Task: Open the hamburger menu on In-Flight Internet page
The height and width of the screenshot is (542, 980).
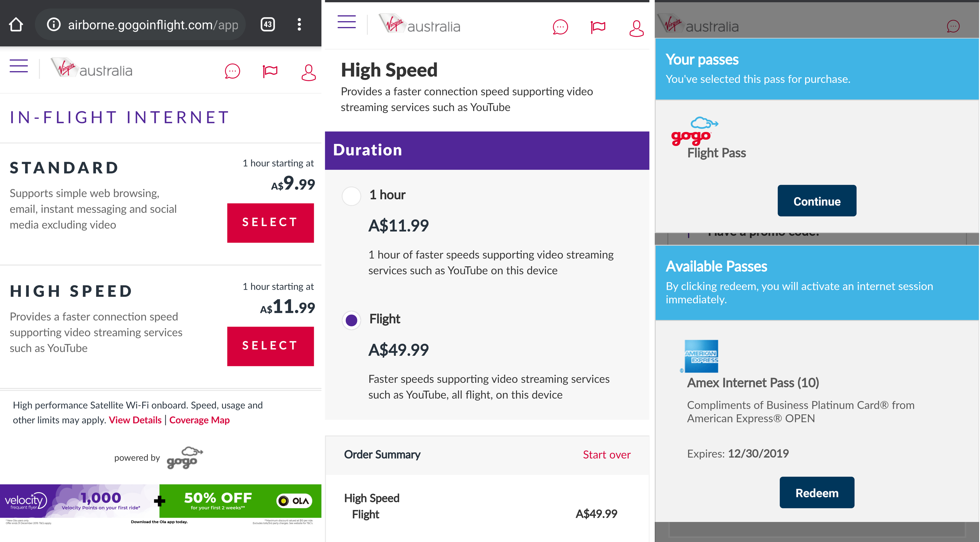Action: click(19, 66)
